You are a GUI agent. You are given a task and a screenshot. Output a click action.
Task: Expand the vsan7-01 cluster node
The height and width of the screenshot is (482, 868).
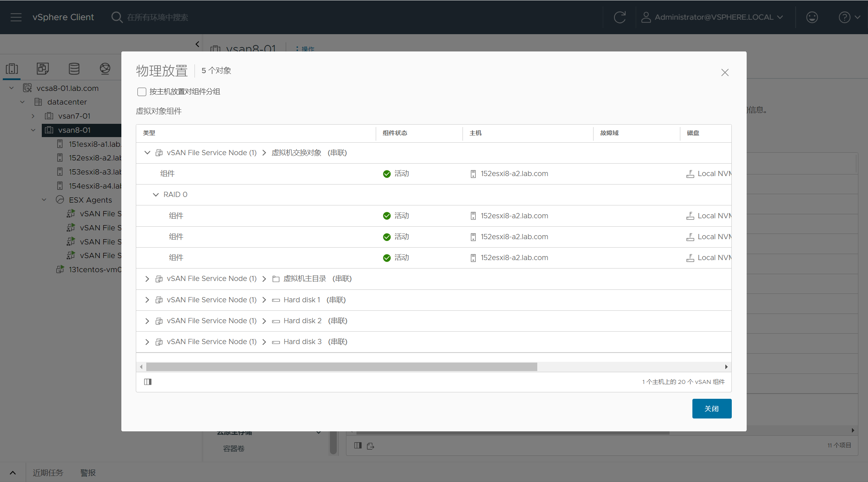(33, 116)
